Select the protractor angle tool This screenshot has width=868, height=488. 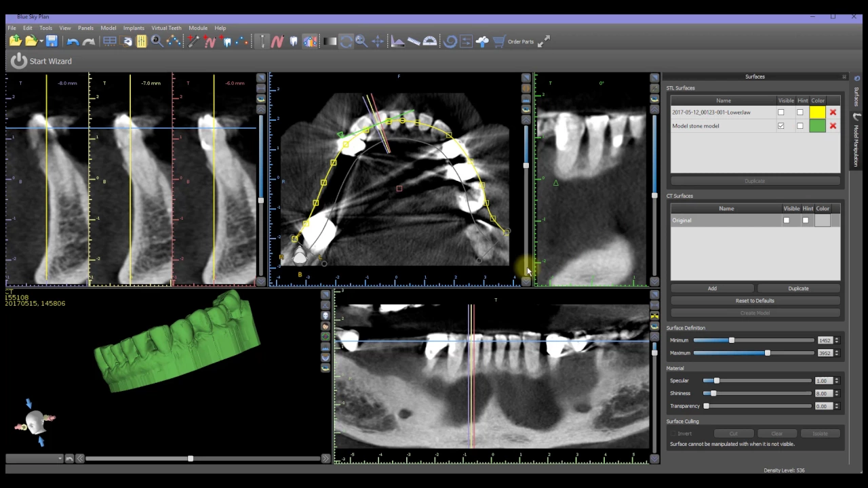[x=429, y=41]
